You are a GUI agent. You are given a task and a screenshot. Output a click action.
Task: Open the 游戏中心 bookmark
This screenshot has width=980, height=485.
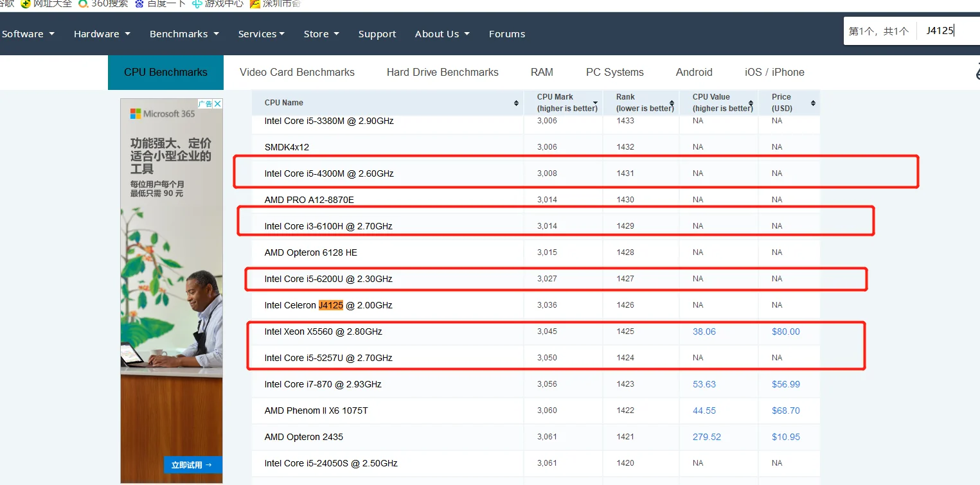(x=217, y=4)
